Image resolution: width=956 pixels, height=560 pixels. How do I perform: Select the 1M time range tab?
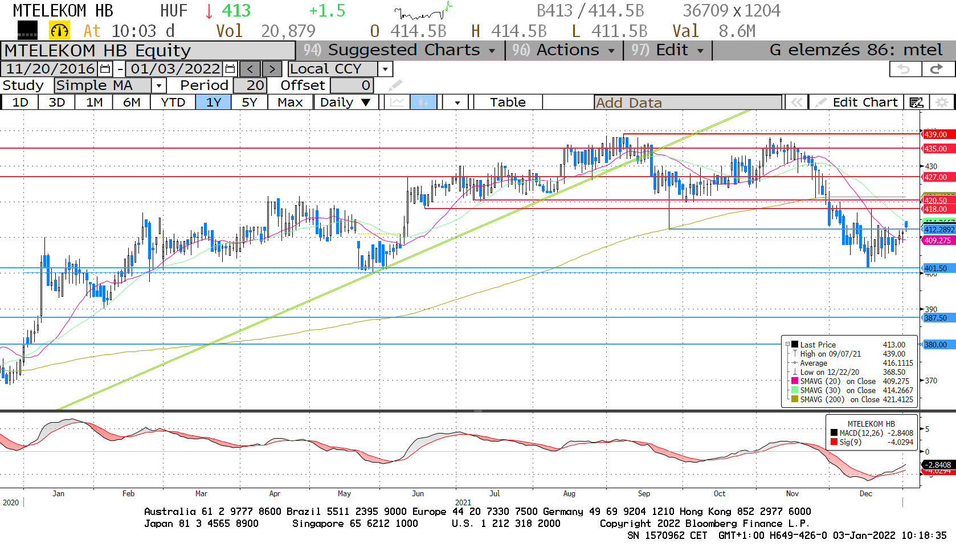coord(95,103)
